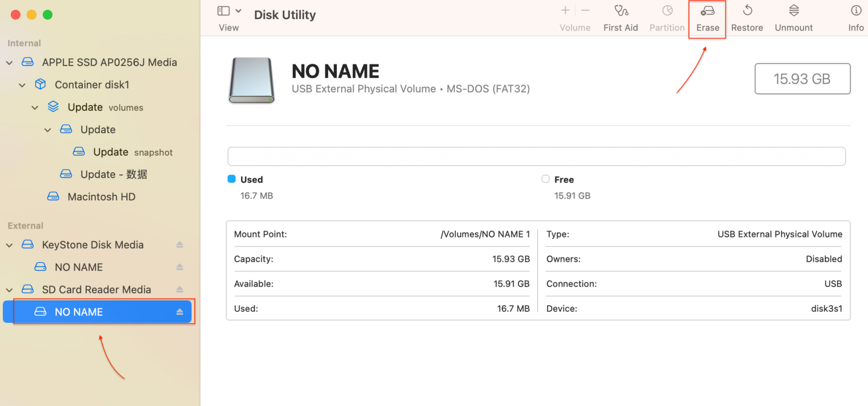Collapse Container disk1 in sidebar
This screenshot has height=406, width=868.
(22, 85)
